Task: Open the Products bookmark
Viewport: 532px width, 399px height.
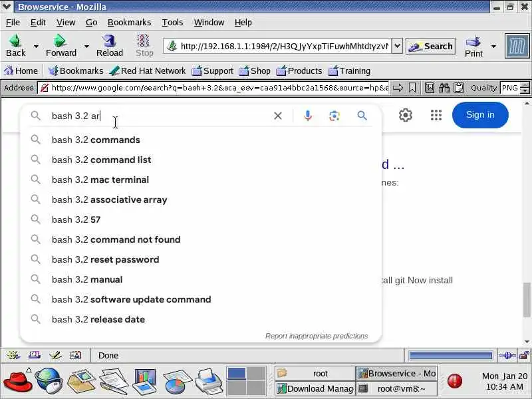Action: (x=299, y=70)
